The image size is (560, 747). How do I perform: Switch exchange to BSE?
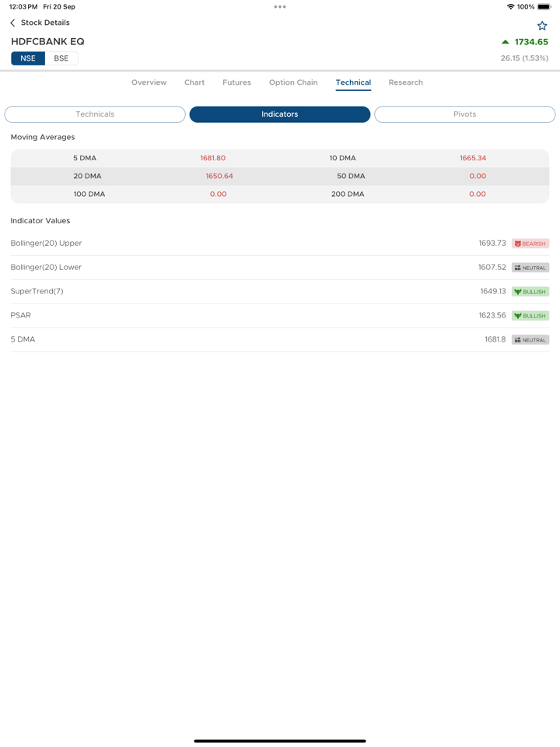tap(61, 58)
